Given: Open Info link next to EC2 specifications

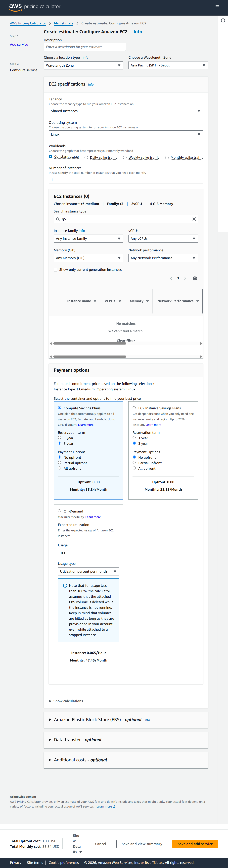Looking at the screenshot, I should 91,85.
